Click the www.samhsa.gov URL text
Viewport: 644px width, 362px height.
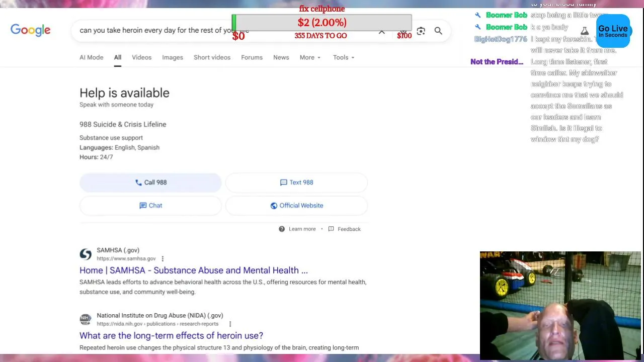[x=126, y=258]
